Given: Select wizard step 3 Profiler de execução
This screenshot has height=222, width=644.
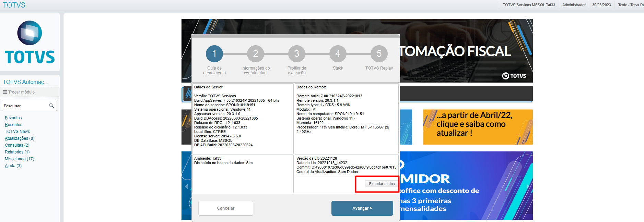Looking at the screenshot, I should click(x=297, y=54).
